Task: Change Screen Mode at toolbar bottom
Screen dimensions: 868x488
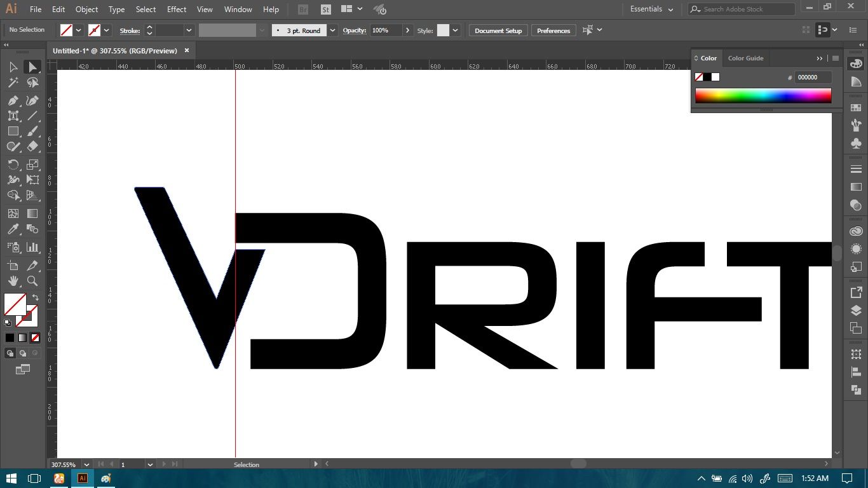Action: click(23, 369)
